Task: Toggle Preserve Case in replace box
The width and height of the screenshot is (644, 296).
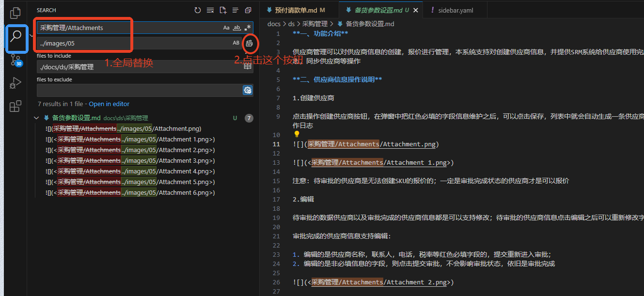Action: pyautogui.click(x=236, y=43)
